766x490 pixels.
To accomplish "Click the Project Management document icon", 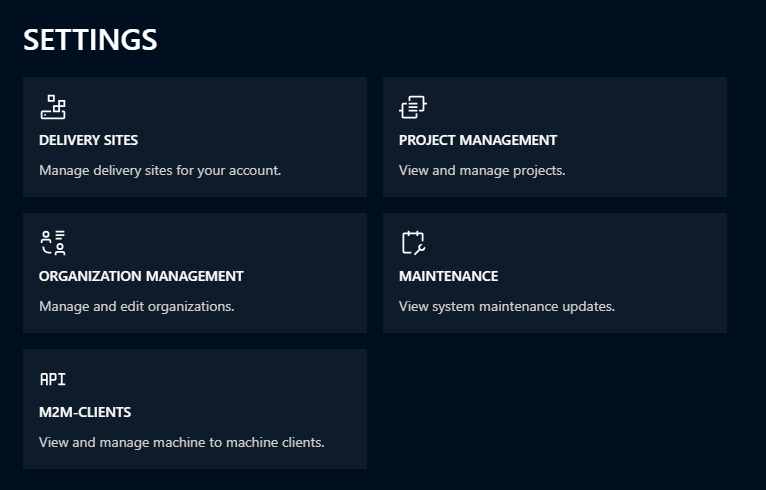I will point(412,107).
